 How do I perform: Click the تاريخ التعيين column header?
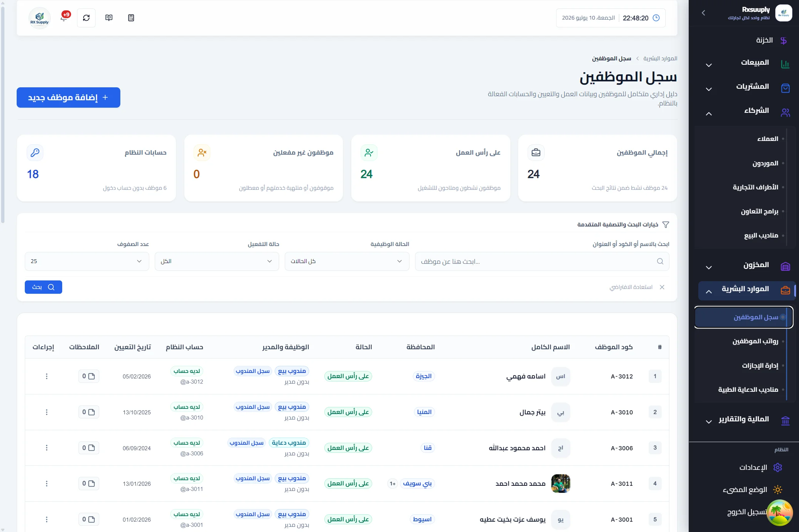133,347
